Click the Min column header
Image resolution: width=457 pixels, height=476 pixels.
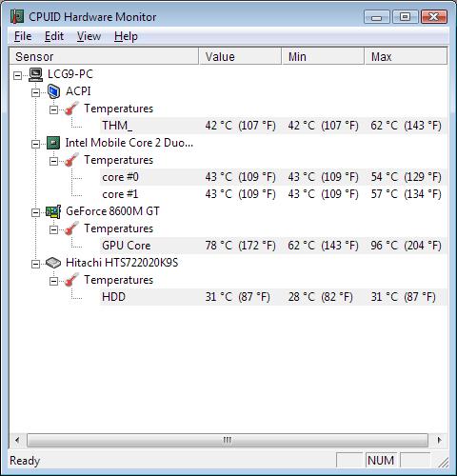pyautogui.click(x=323, y=56)
